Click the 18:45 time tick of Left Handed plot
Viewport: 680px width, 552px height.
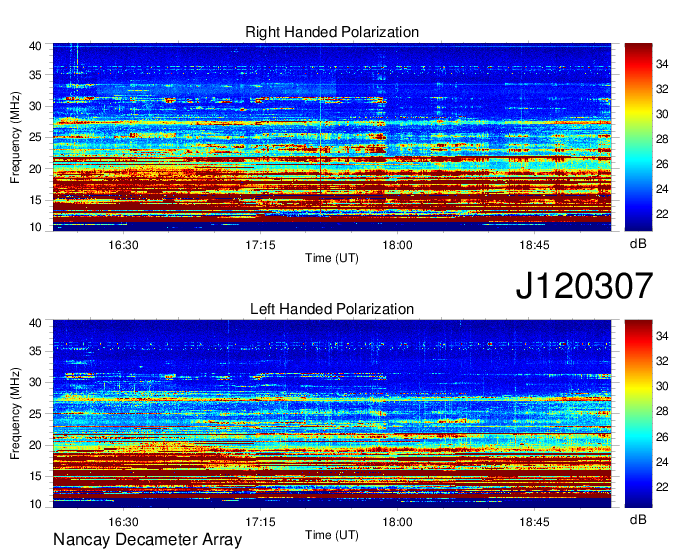[534, 522]
